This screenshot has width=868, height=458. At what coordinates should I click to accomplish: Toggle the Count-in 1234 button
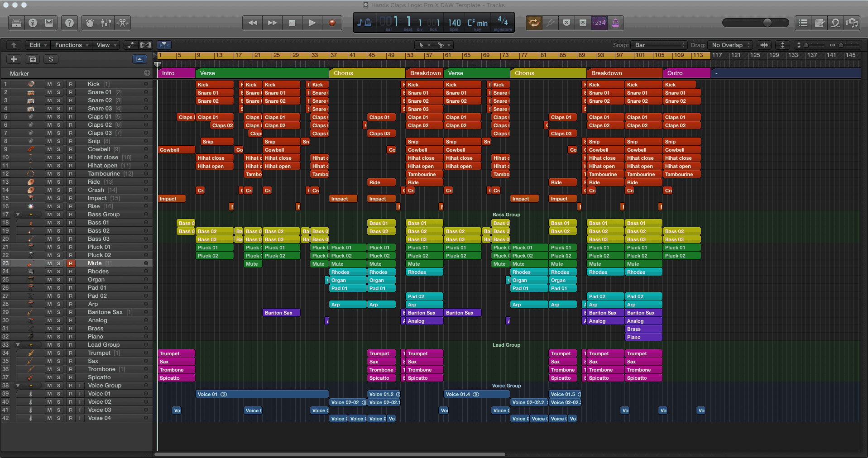coord(599,23)
